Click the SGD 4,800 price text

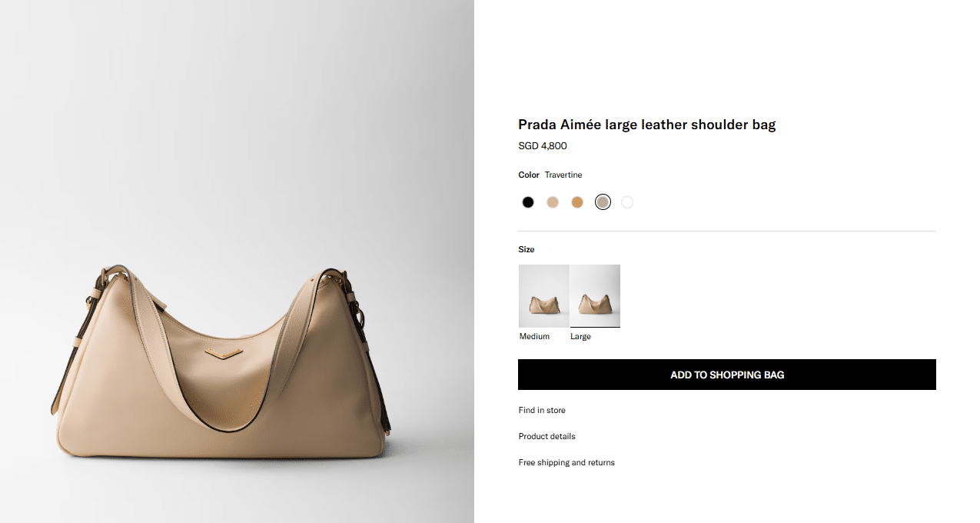tap(543, 146)
